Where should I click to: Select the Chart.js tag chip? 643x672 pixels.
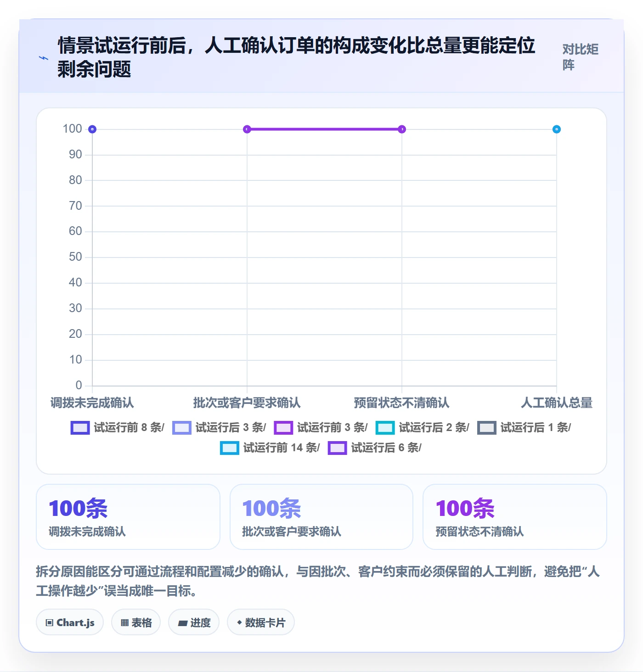(x=70, y=622)
